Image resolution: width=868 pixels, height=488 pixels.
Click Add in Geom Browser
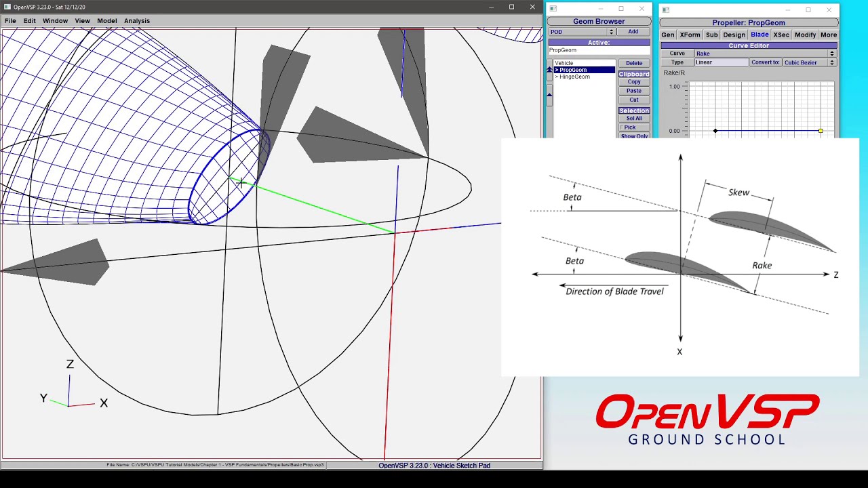pos(633,32)
